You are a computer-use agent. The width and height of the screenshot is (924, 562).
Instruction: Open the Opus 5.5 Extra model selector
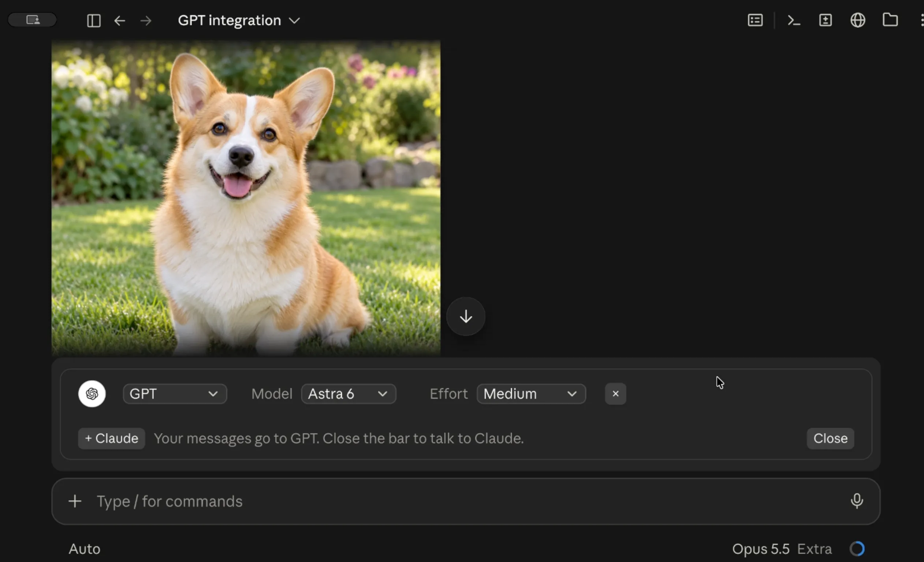pos(782,549)
